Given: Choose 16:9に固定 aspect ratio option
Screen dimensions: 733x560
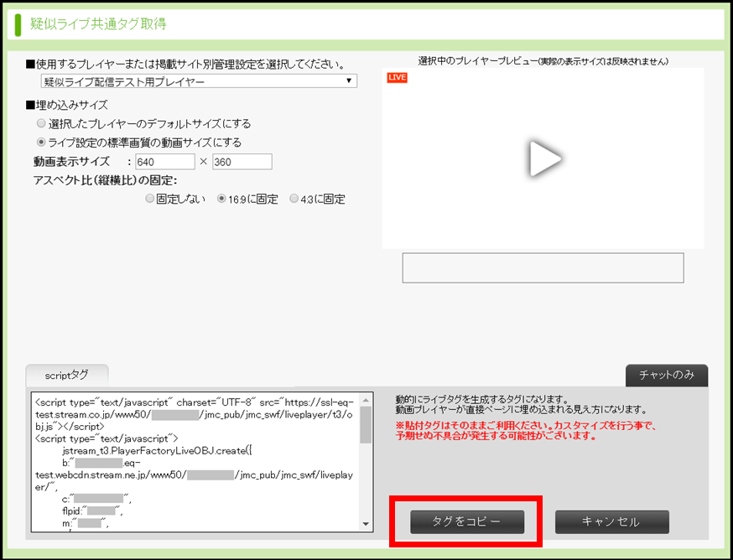Looking at the screenshot, I should [221, 200].
